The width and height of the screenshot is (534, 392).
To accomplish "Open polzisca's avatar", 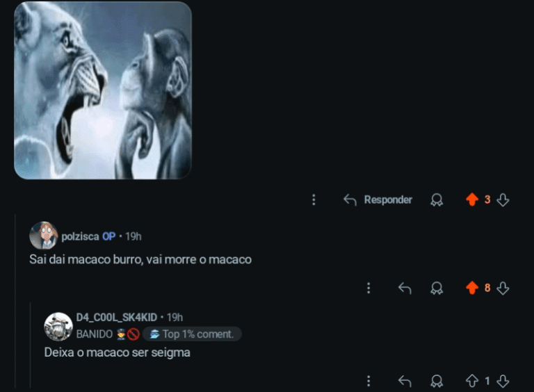I will click(x=43, y=236).
